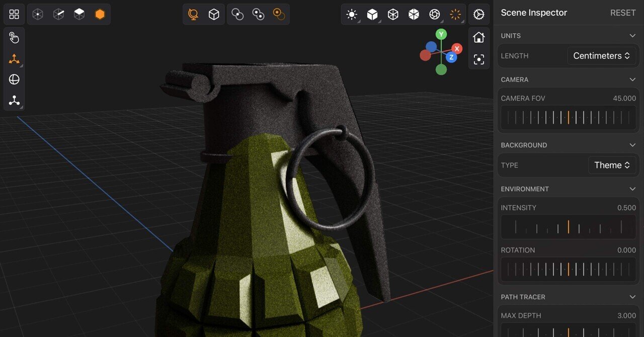The image size is (644, 337).
Task: Click the Scene Inspector title
Action: [534, 13]
